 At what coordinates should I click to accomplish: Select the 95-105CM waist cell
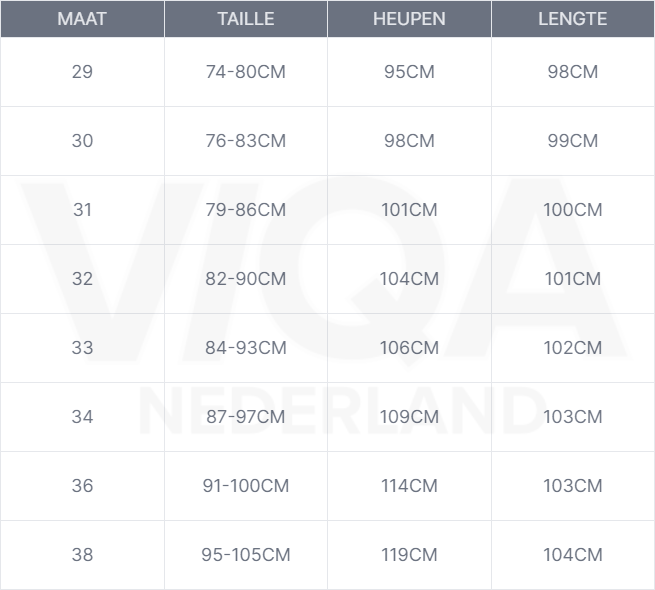pos(245,555)
